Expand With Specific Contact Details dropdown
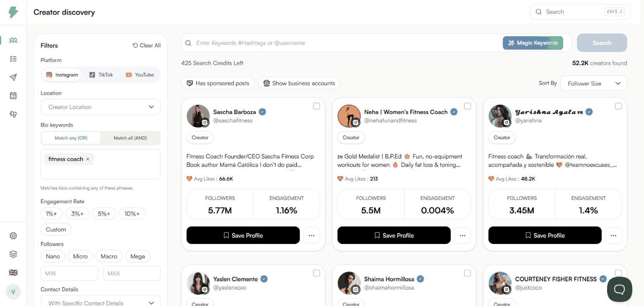The height and width of the screenshot is (306, 644). point(101,303)
